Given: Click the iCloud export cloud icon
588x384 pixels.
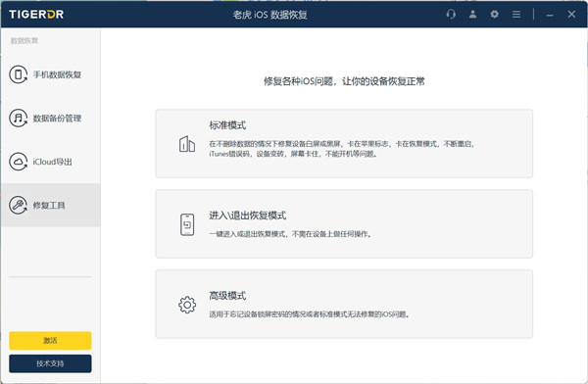Looking at the screenshot, I should (18, 162).
